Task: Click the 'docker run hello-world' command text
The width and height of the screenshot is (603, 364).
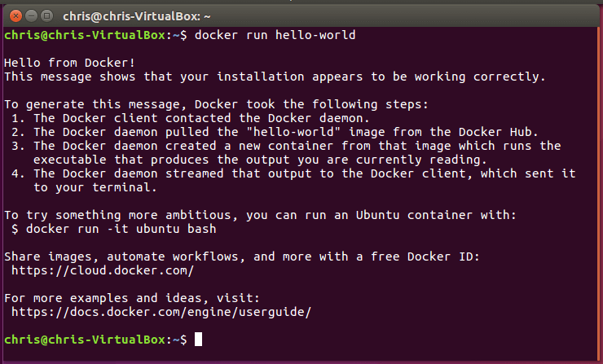Action: coord(275,35)
